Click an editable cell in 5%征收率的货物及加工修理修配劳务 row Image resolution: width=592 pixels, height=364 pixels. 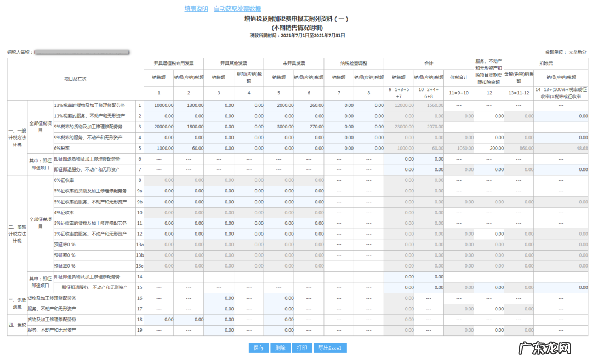tap(163, 192)
